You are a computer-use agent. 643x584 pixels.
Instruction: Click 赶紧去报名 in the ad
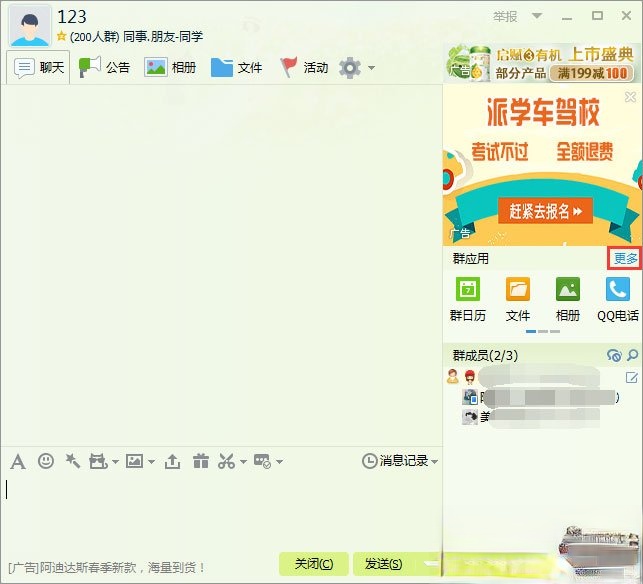546,211
